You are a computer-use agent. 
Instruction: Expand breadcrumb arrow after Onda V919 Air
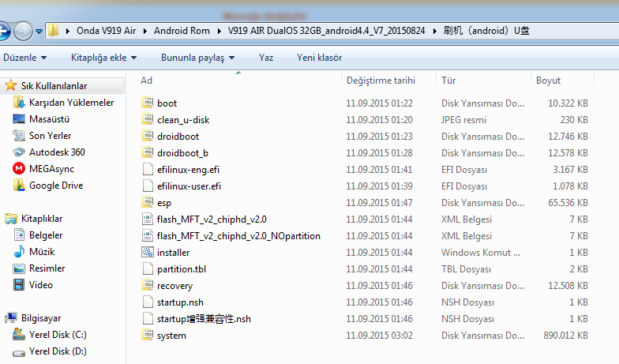(x=145, y=31)
